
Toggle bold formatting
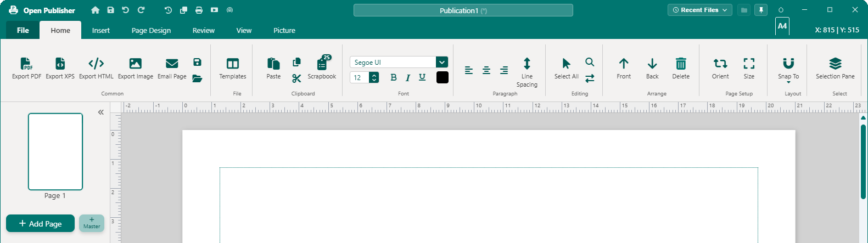pyautogui.click(x=394, y=77)
